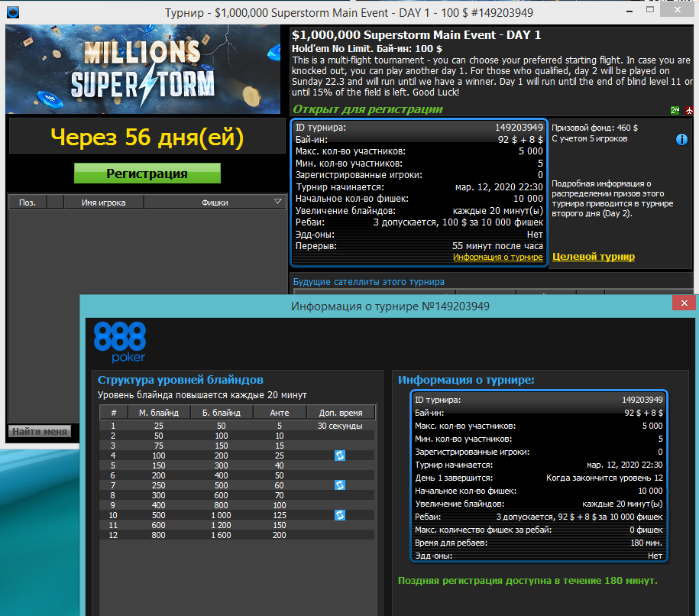Click the tournament title $1,000,000 Superstorm Main Event heading
Screen dimensions: 699x616
416,35
